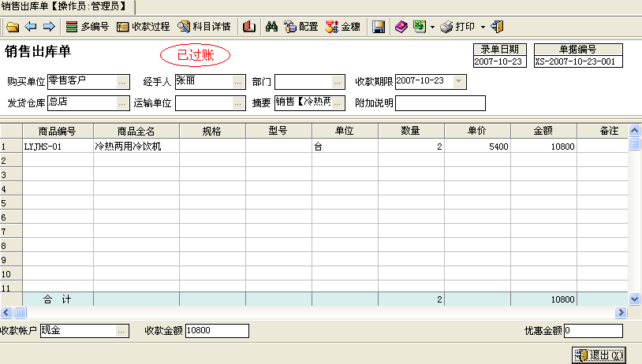This screenshot has height=364, width=642.
Task: Click the 商品编号 column header
Action: (58, 131)
